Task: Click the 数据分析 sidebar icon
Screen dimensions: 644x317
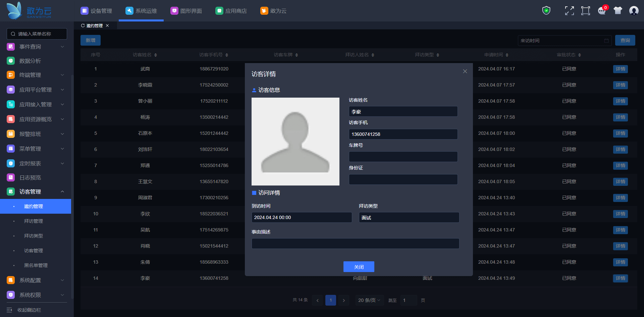Action: pos(11,61)
